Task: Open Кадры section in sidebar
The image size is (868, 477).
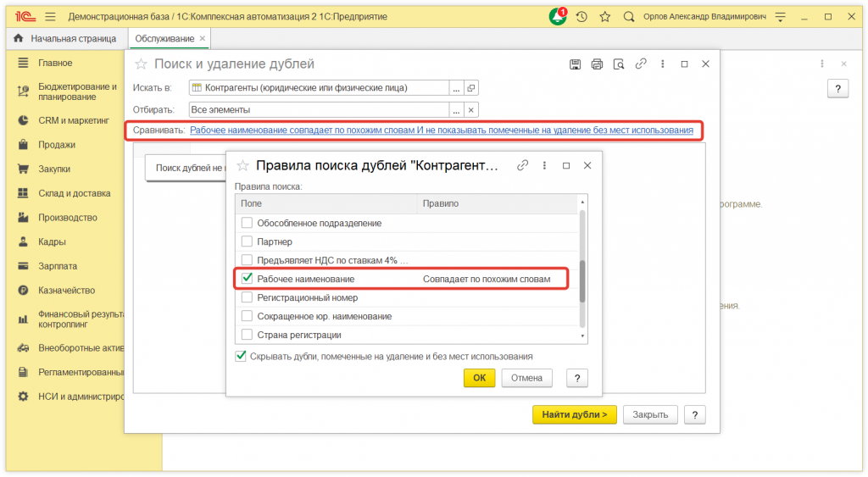Action: click(x=52, y=241)
